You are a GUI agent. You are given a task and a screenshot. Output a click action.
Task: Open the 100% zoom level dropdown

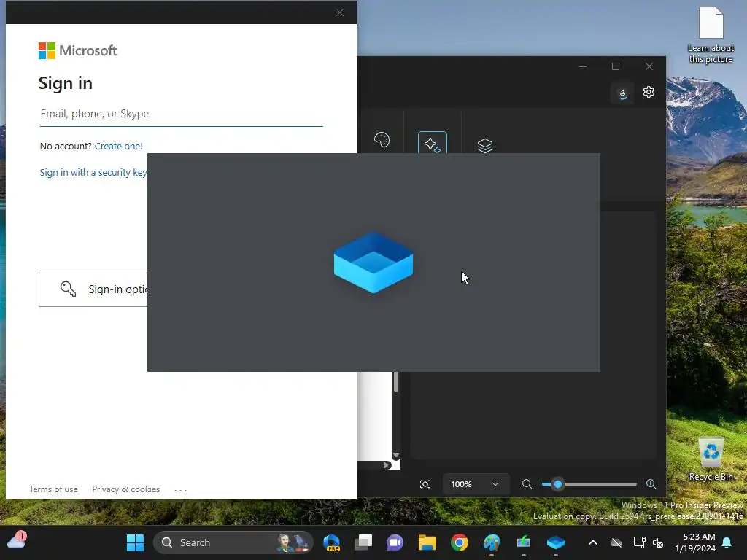[476, 484]
